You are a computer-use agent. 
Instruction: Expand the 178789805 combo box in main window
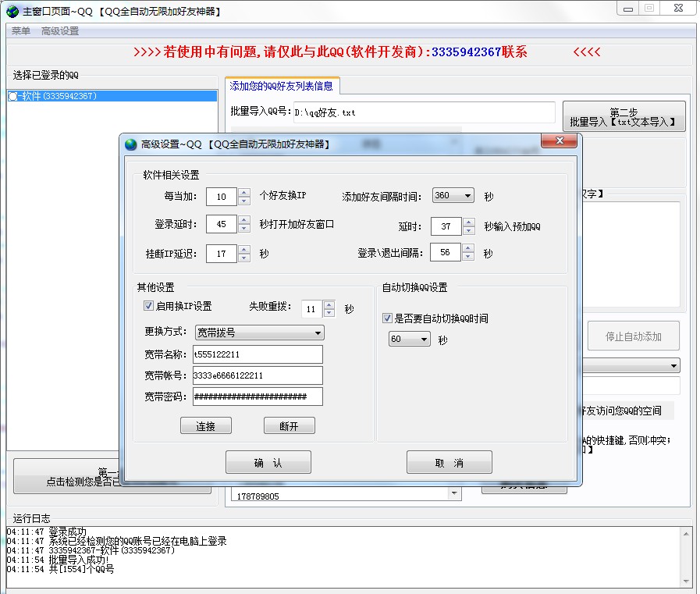pos(454,493)
